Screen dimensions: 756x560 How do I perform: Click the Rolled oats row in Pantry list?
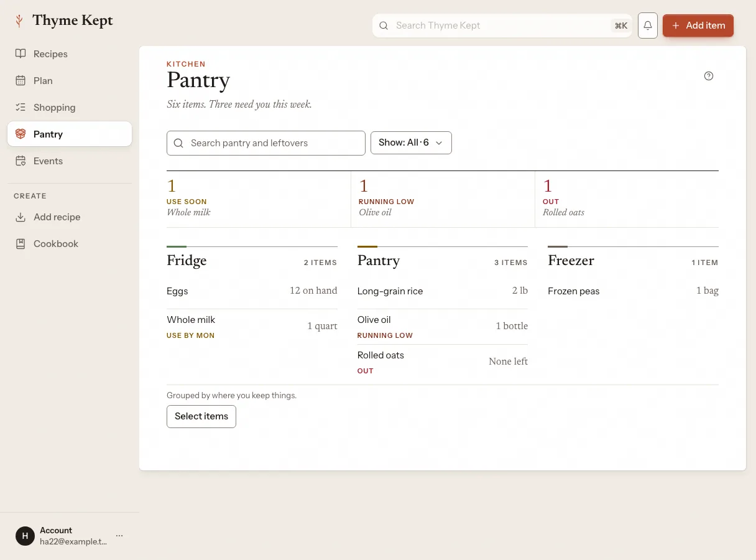(443, 362)
